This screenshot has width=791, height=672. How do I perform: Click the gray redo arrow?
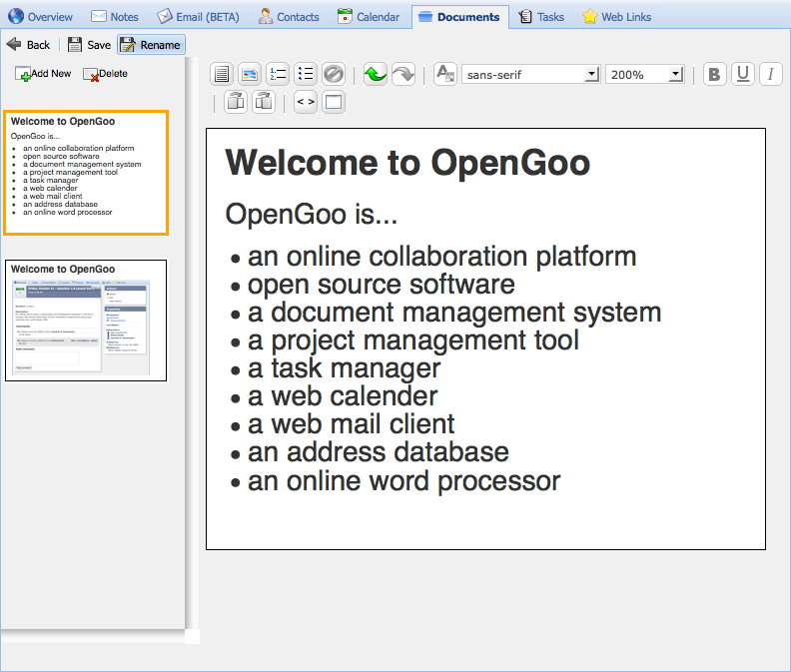click(402, 74)
